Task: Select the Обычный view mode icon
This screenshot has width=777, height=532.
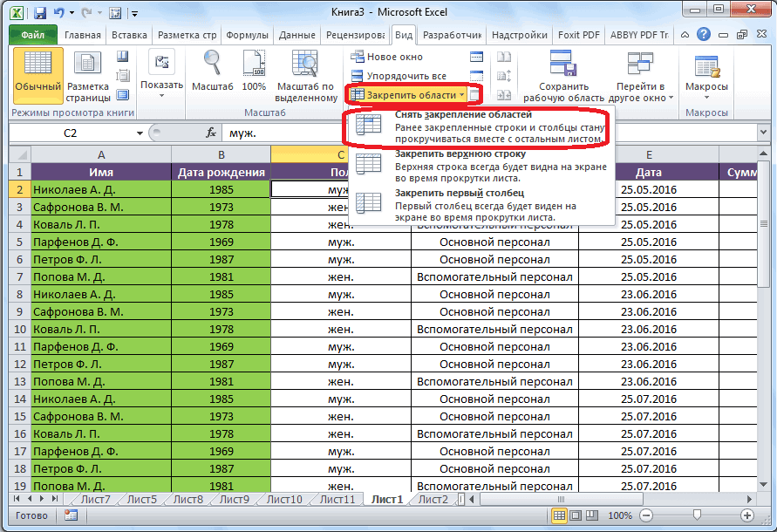Action: point(37,69)
